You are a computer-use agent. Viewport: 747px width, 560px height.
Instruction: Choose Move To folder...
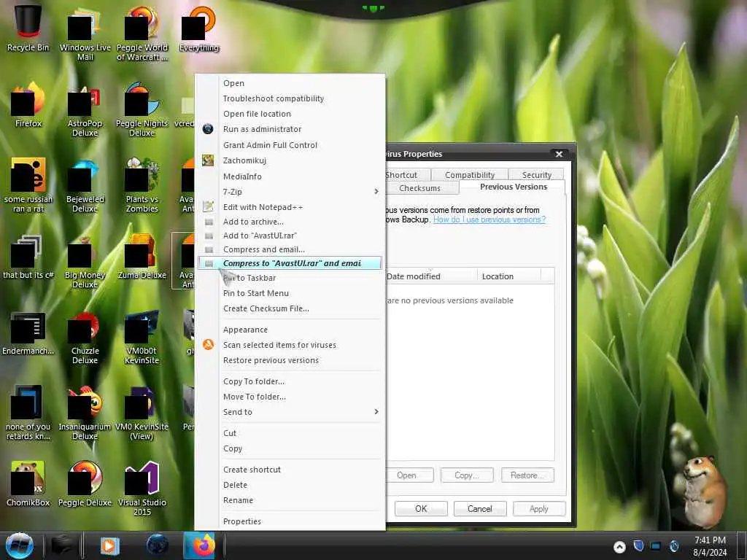pos(290,396)
